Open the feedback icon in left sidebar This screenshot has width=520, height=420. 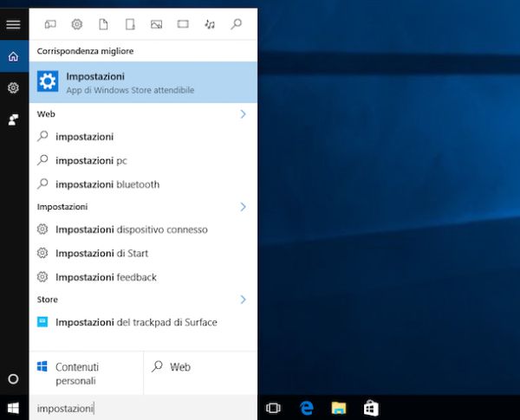[13, 120]
